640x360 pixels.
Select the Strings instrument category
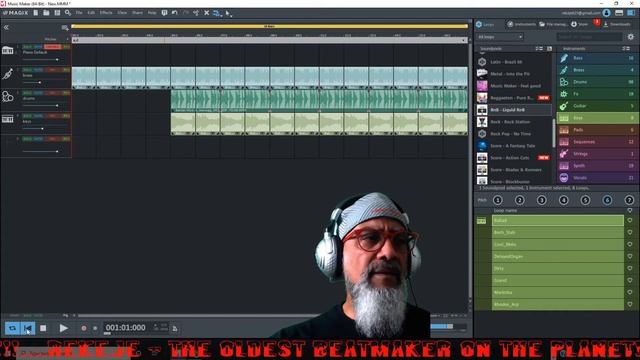(x=598, y=154)
